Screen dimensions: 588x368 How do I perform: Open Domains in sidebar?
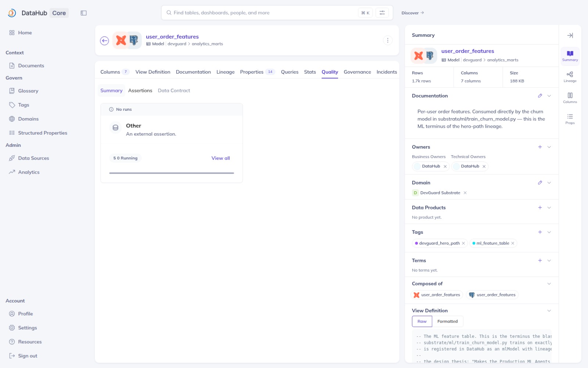[28, 119]
